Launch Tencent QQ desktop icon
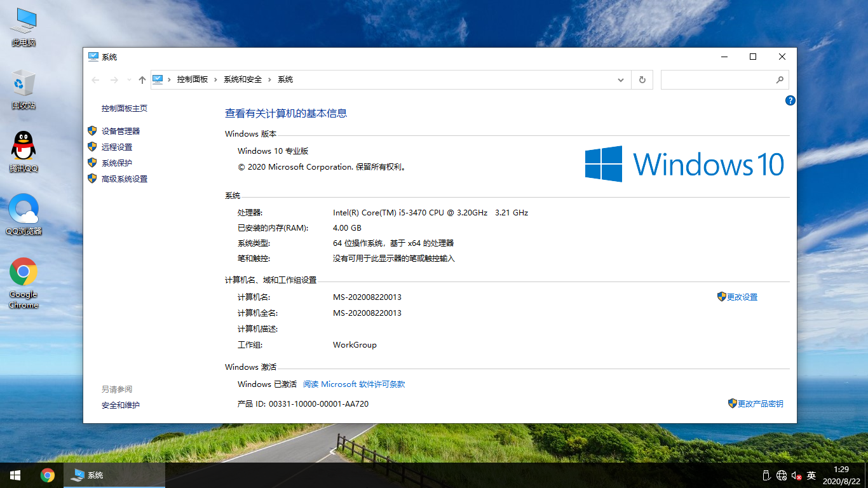Screen dimensions: 868x488 [x=24, y=152]
